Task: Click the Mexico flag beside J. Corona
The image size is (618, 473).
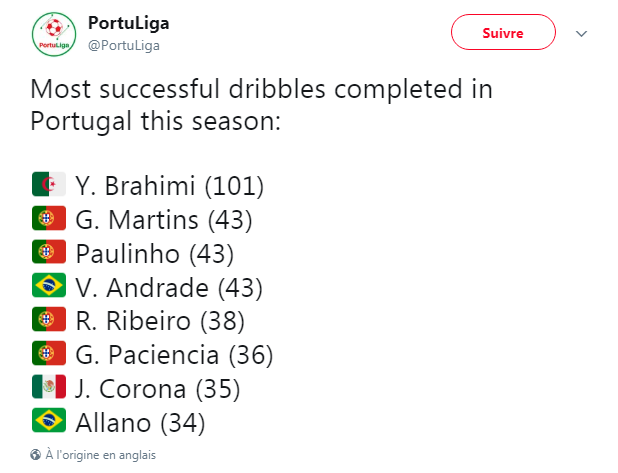Action: click(x=48, y=388)
